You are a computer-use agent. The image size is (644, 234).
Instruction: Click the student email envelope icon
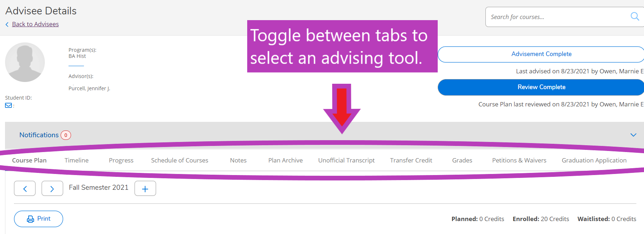pyautogui.click(x=8, y=105)
